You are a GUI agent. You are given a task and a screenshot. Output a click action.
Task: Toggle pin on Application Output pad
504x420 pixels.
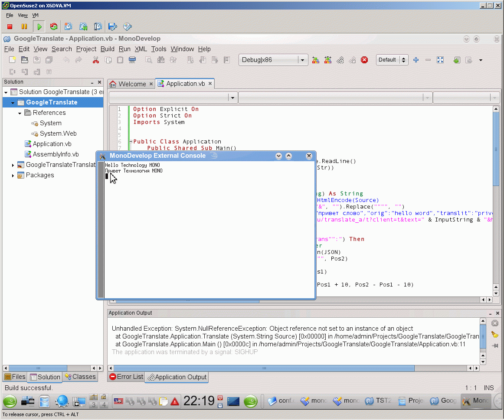coord(495,345)
